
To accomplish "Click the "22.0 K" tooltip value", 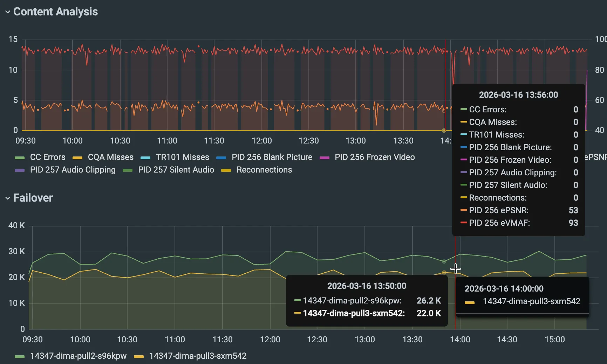I will [429, 313].
